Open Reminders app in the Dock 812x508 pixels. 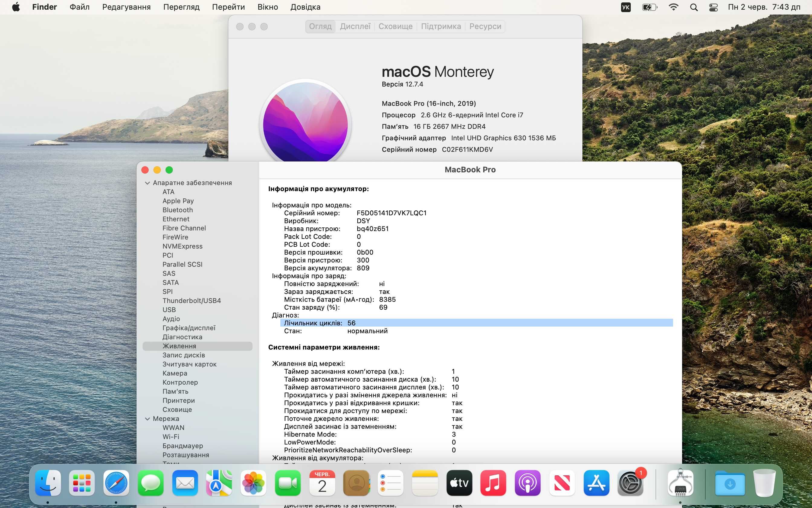point(391,483)
